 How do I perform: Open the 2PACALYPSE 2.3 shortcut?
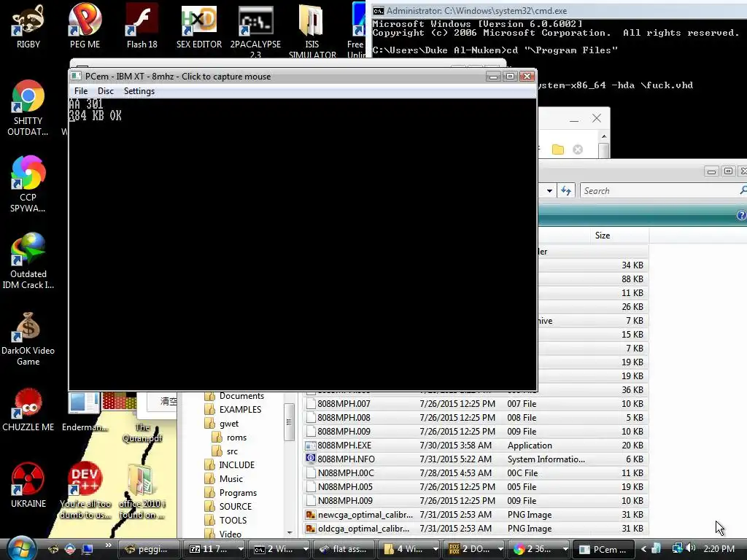coord(256,31)
